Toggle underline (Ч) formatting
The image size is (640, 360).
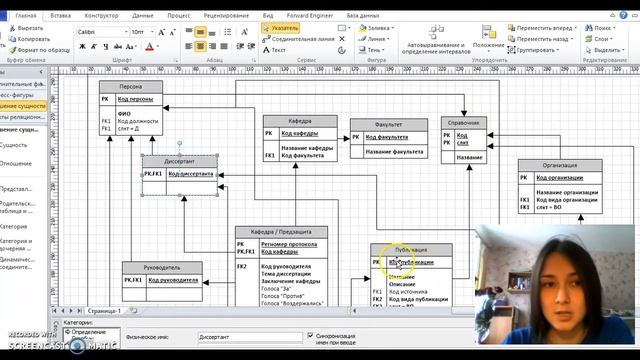105,47
